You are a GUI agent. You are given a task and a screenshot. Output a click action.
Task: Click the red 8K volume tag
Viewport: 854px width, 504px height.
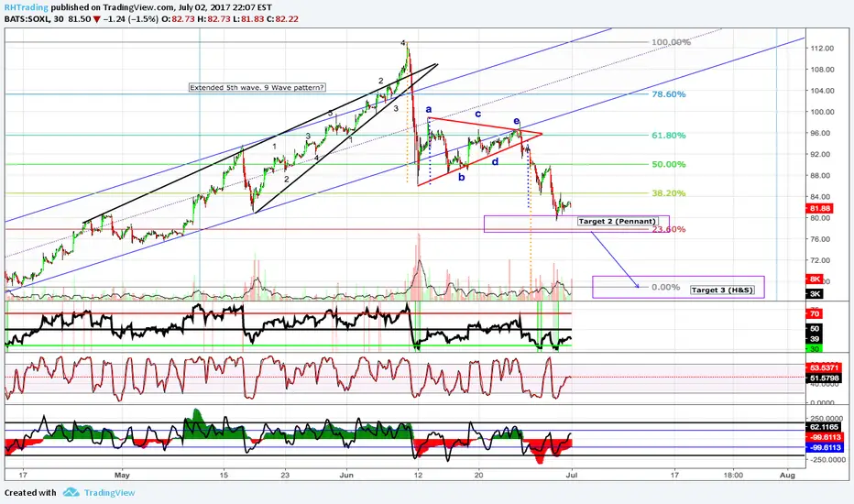tap(816, 279)
